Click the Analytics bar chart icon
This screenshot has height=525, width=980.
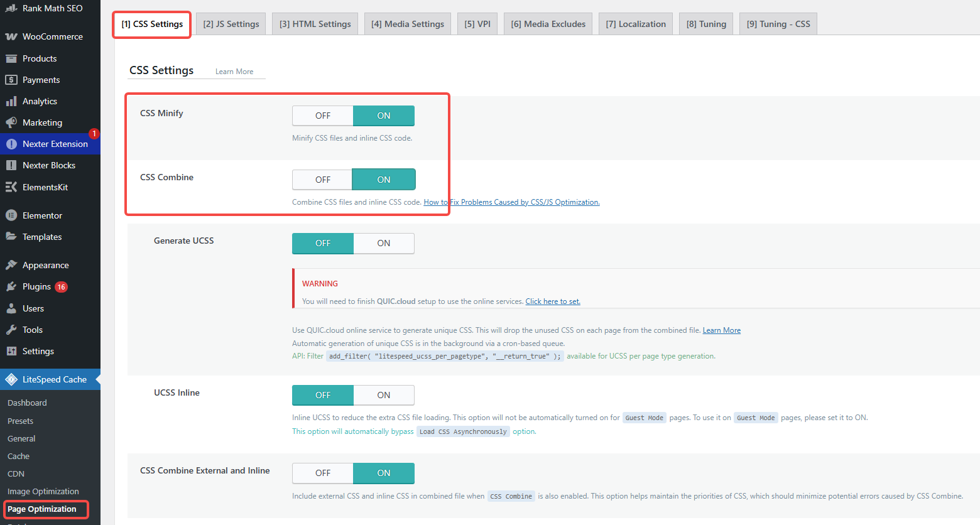[11, 101]
